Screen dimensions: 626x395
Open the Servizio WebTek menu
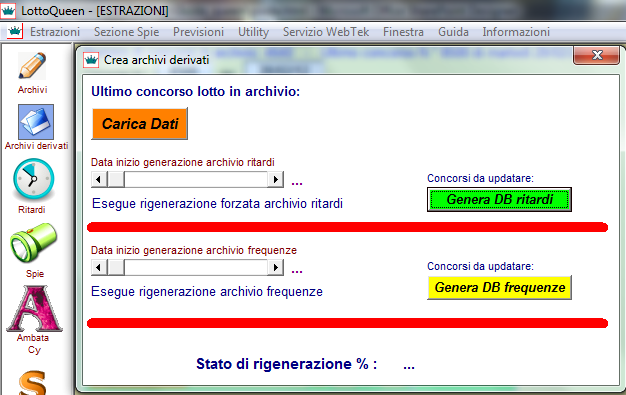[326, 32]
